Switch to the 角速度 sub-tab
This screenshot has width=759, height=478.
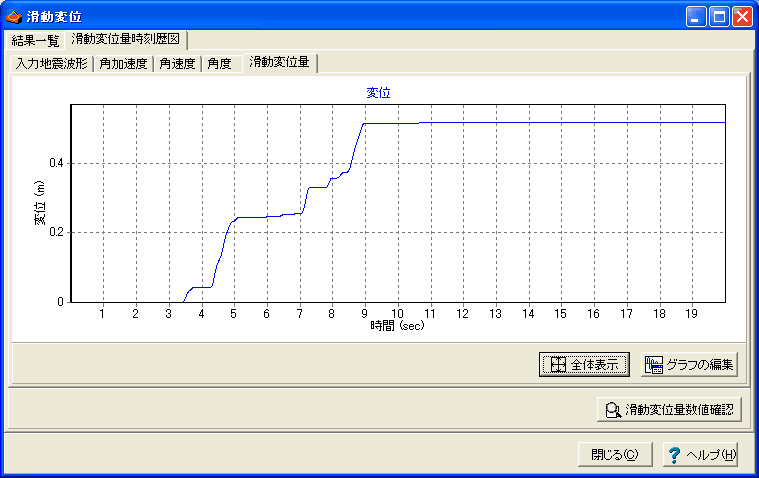(x=177, y=64)
